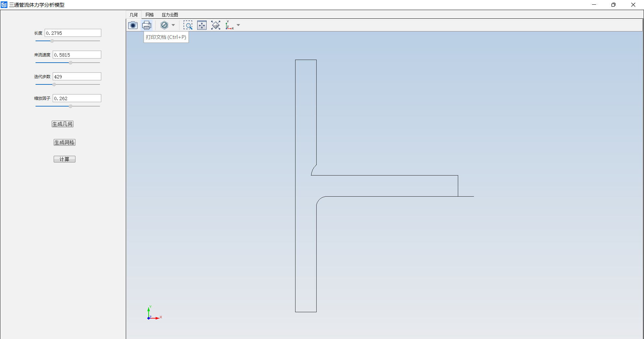Image resolution: width=644 pixels, height=339 pixels.
Task: Click the 长度 input field
Action: [x=73, y=33]
